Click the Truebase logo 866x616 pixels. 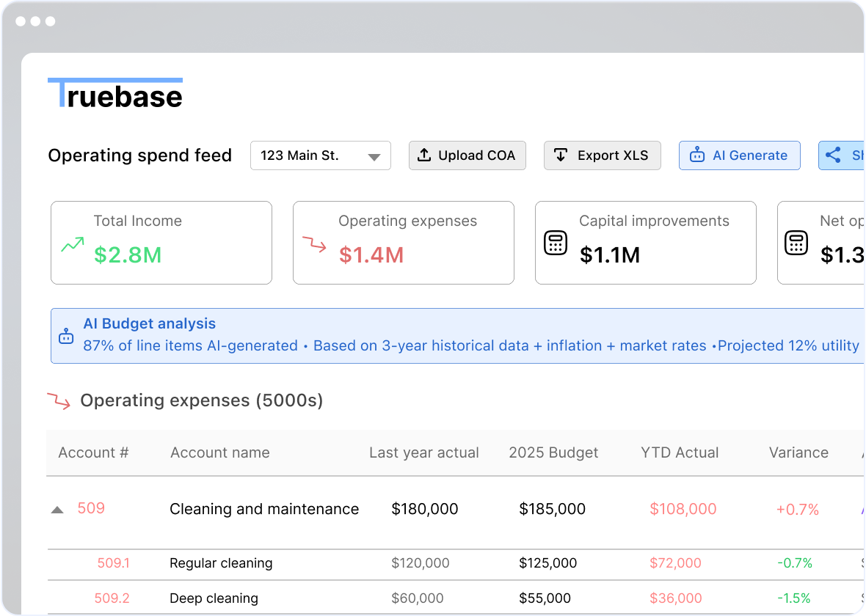(115, 93)
